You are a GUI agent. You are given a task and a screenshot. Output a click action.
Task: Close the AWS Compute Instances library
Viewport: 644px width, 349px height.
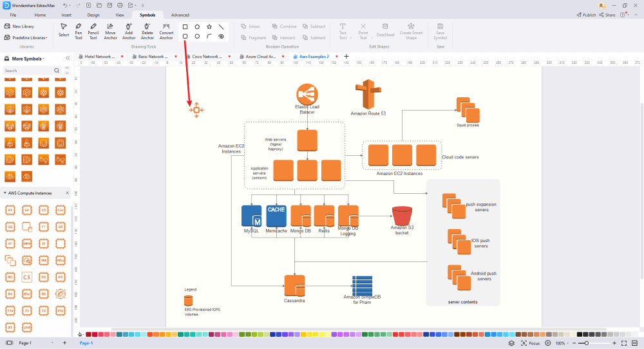click(x=68, y=193)
